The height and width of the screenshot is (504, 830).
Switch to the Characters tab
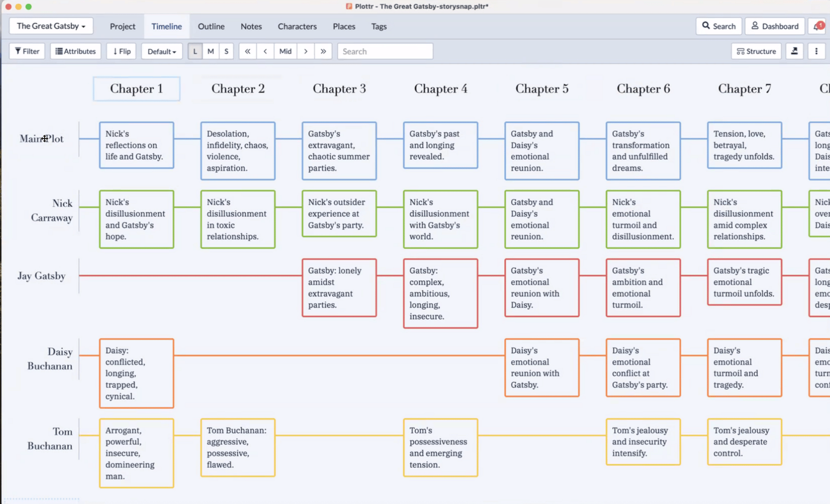297,26
